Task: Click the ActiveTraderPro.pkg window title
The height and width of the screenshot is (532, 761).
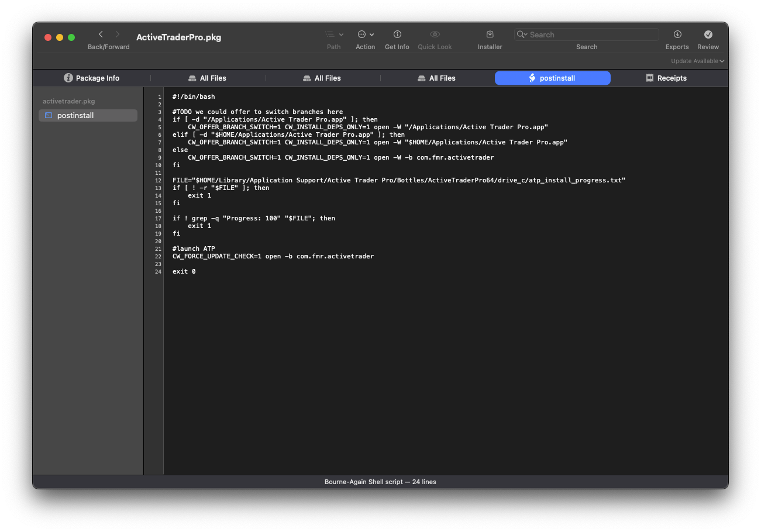Action: (x=179, y=37)
